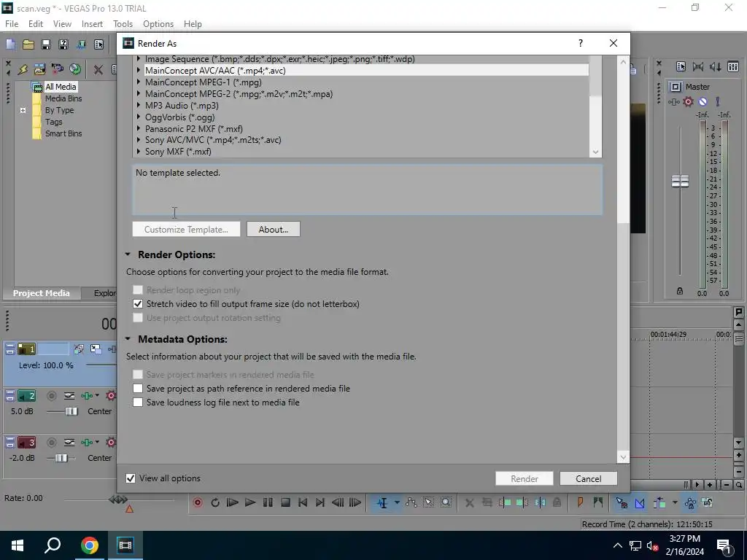The image size is (747, 560).
Task: Click the Render As toolbar icon
Action: (81, 44)
